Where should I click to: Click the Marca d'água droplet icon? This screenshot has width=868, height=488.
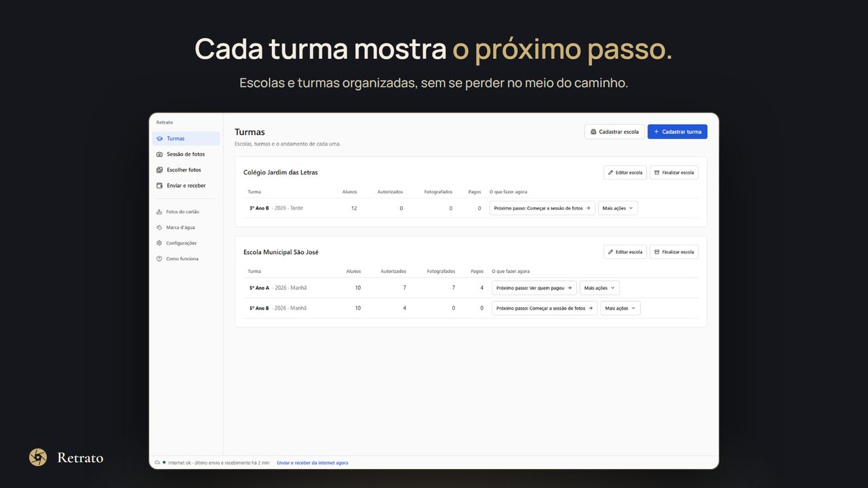tap(159, 227)
